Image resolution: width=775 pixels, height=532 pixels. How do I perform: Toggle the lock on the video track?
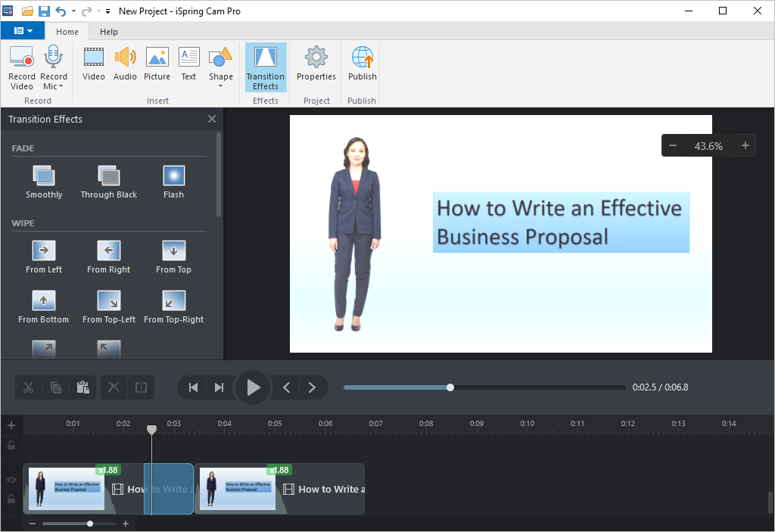click(11, 499)
